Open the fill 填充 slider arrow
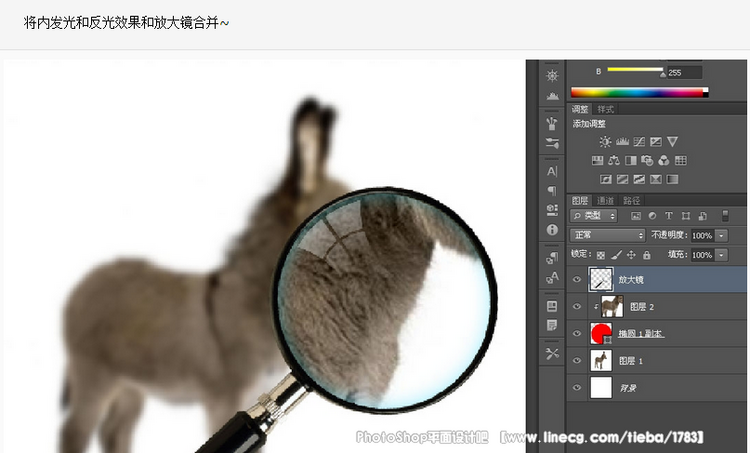The width and height of the screenshot is (750, 453). point(722,255)
